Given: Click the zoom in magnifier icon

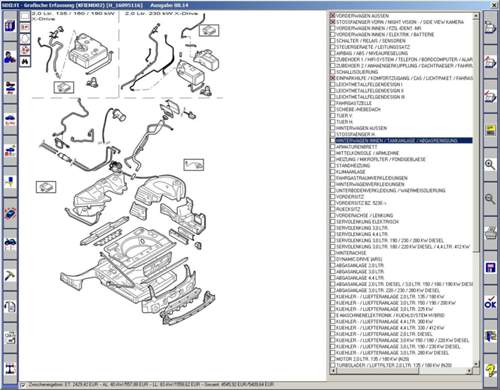Looking at the screenshot, I should 490,165.
